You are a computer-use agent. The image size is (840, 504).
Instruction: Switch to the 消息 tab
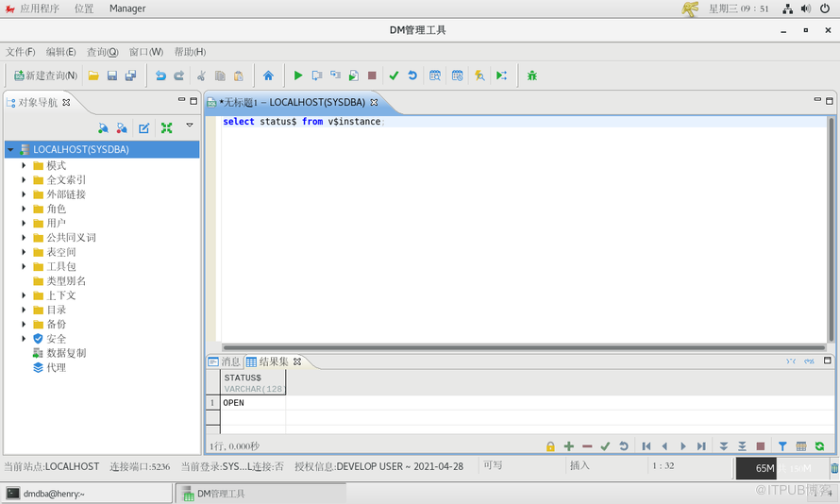pos(225,361)
